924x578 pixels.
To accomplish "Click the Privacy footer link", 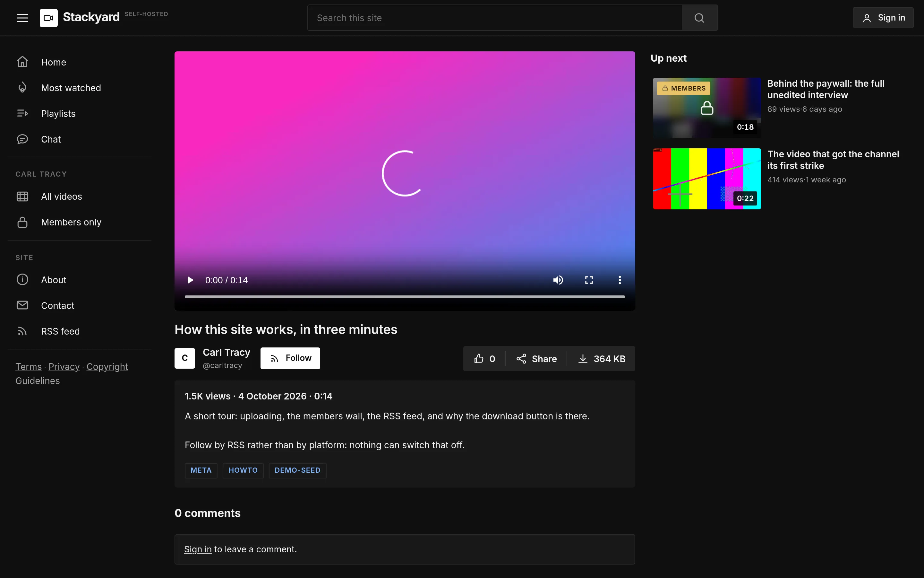I will click(x=64, y=367).
